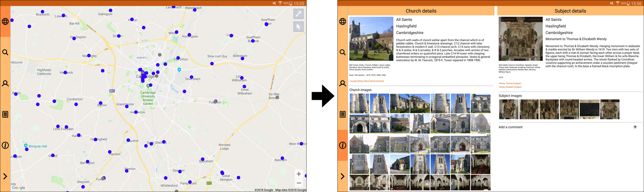Open the list document icon in left sidebar
644x192 pixels.
coord(5,114)
